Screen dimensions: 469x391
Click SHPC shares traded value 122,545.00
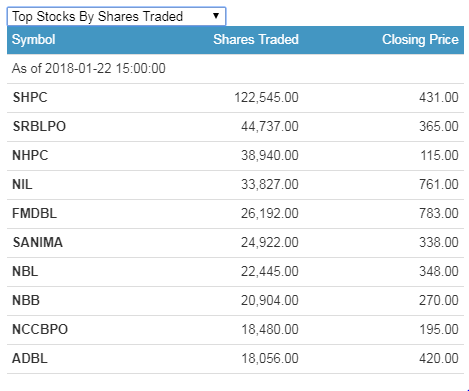coord(266,97)
